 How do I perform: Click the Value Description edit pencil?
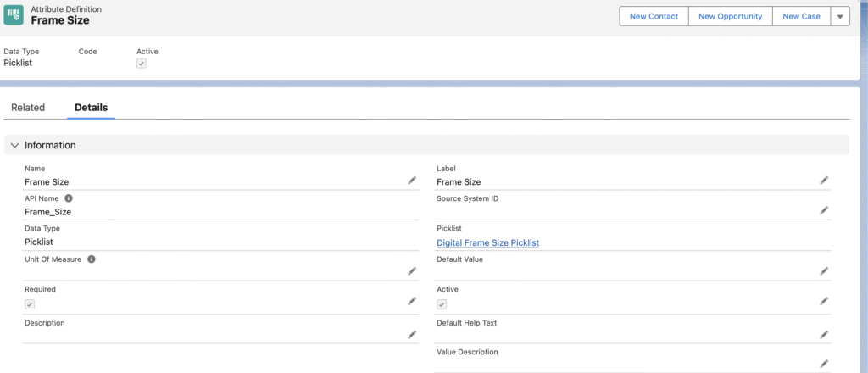click(x=824, y=364)
